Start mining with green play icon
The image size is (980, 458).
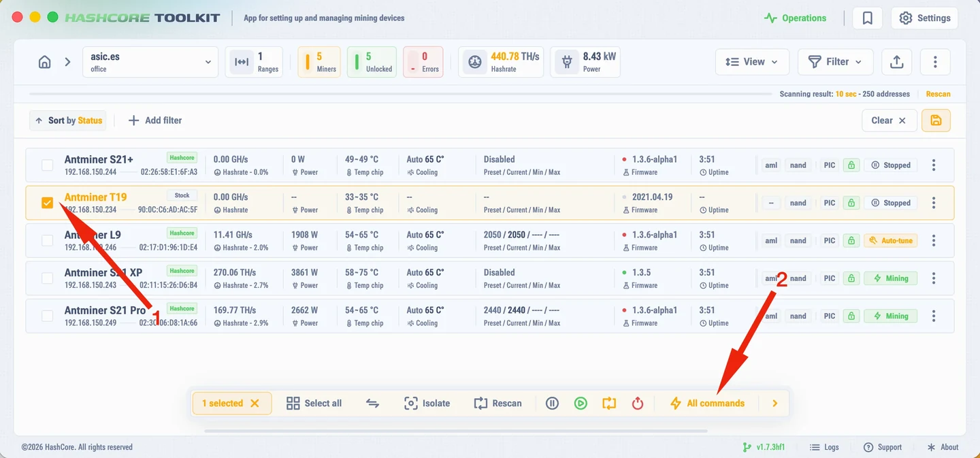581,404
